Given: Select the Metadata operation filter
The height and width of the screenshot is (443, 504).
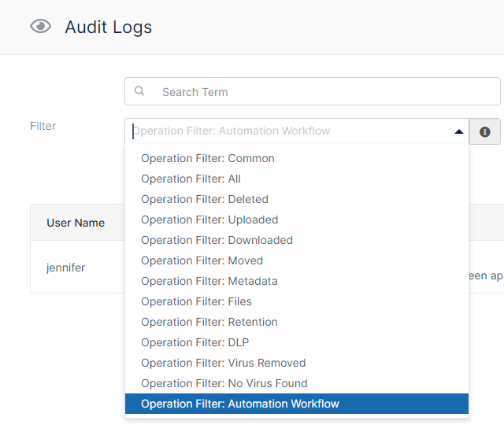Looking at the screenshot, I should coord(209,281).
